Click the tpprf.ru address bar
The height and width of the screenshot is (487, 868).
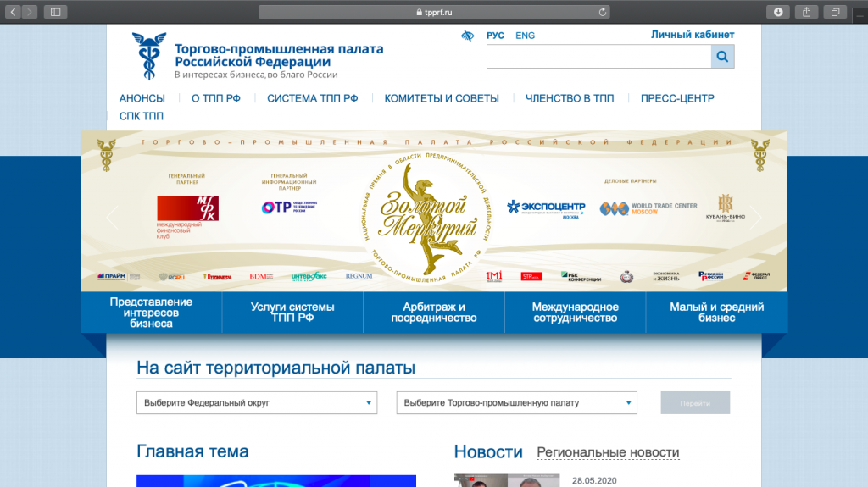434,12
